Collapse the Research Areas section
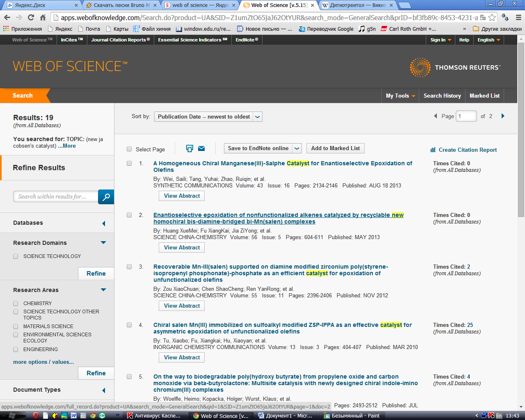Screen dimensions: 525x420 (103, 290)
